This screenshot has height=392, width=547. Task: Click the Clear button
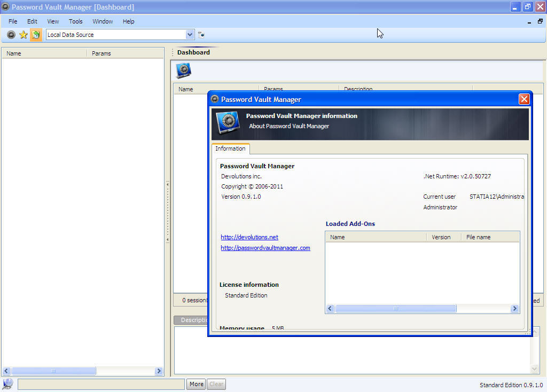coord(216,384)
